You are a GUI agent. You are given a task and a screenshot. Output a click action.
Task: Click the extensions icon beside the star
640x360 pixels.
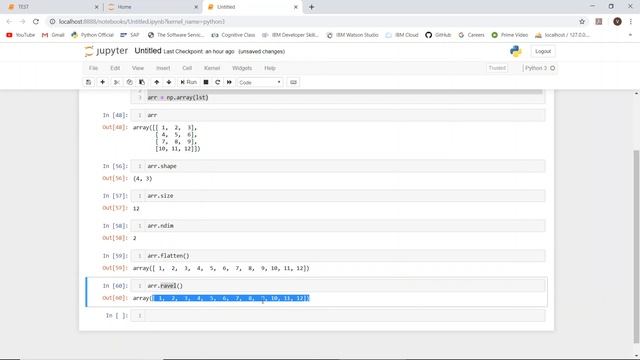[x=599, y=22]
